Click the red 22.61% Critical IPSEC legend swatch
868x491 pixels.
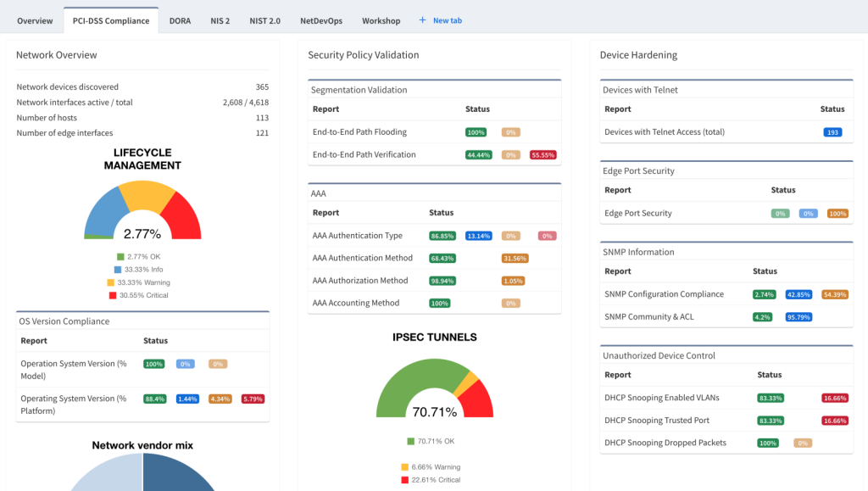[x=405, y=480]
